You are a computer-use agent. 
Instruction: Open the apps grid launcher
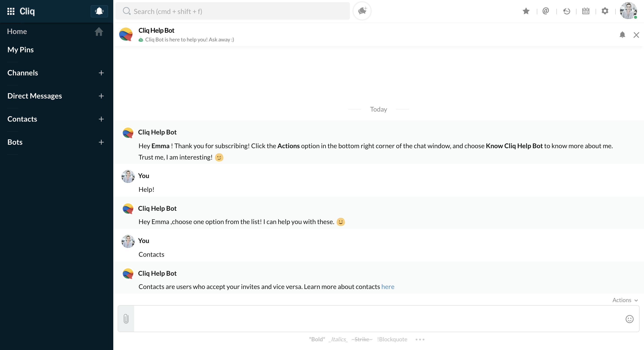click(x=11, y=11)
